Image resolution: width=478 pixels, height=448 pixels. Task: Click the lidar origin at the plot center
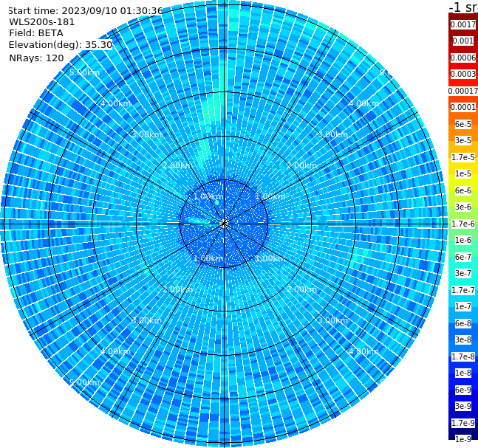[224, 224]
